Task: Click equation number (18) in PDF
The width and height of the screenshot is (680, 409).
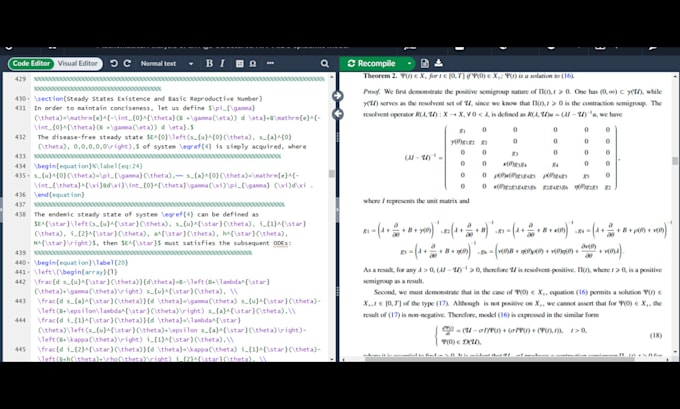Action: (656, 335)
